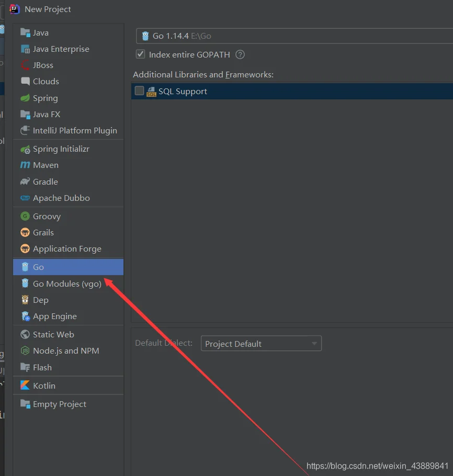Viewport: 453px width, 476px height.
Task: Select Java project type
Action: pyautogui.click(x=69, y=32)
